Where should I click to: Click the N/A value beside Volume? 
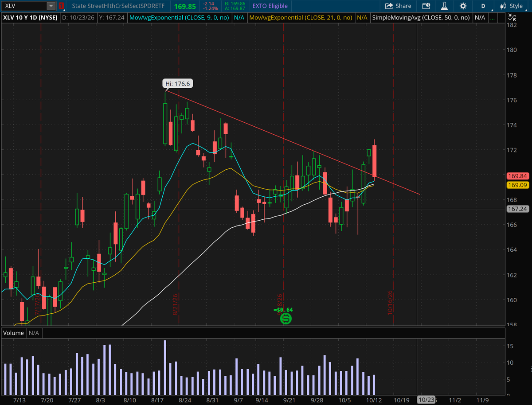point(34,333)
